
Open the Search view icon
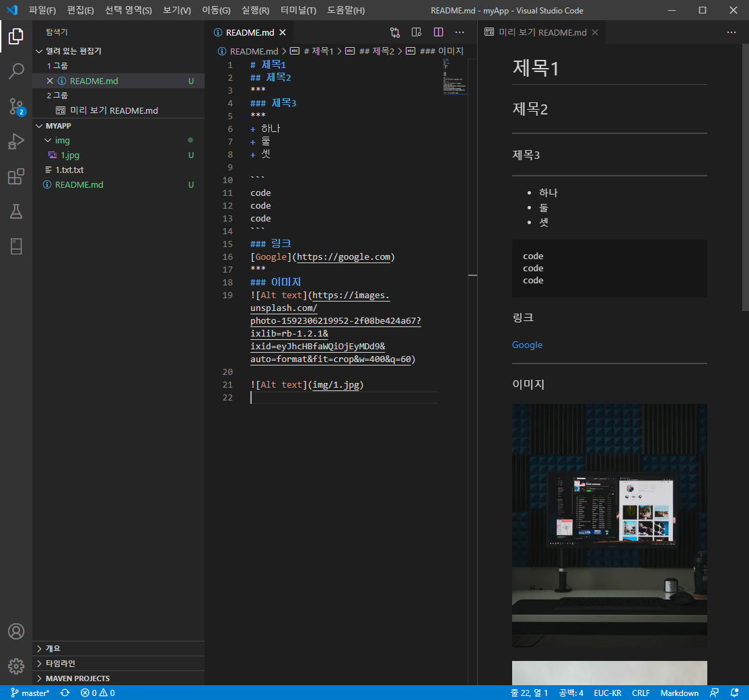(15, 71)
